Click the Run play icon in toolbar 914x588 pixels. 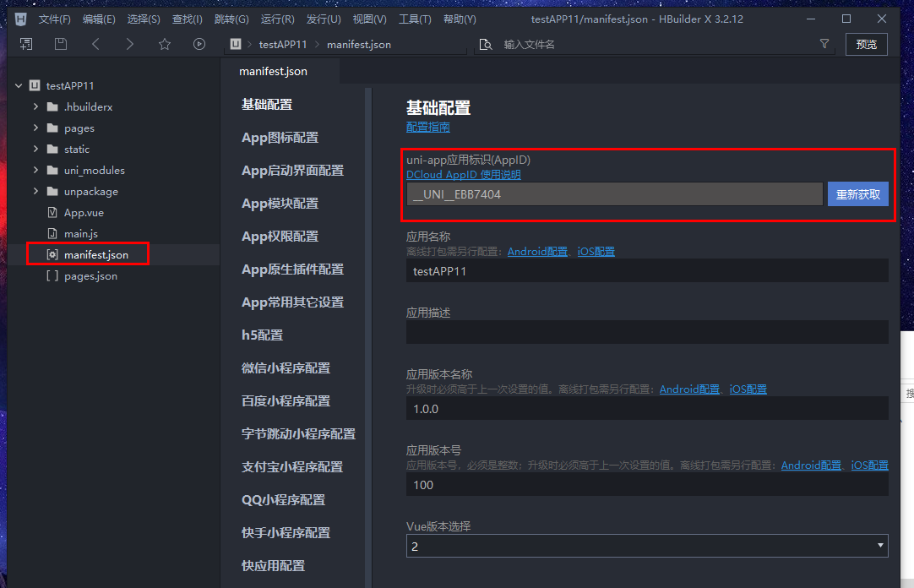(x=199, y=43)
